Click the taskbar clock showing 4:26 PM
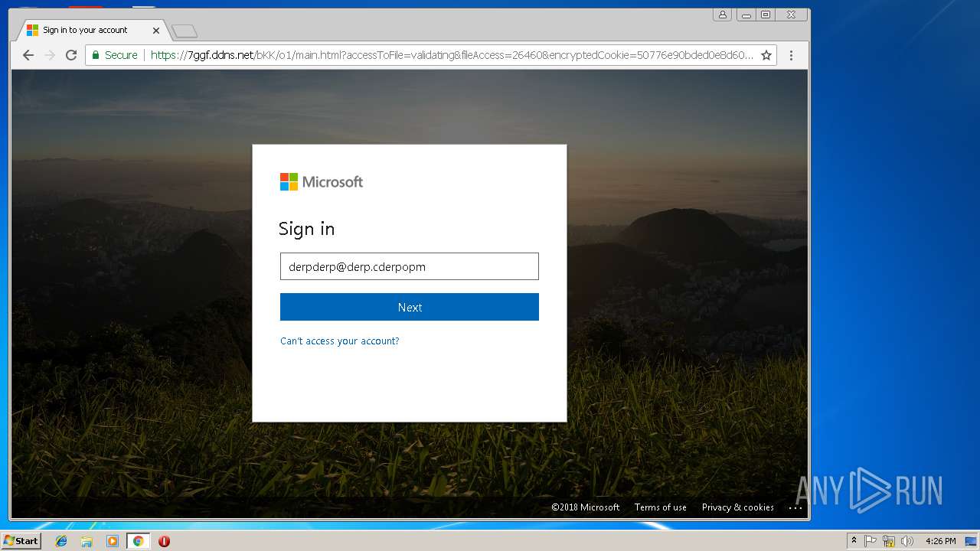Screen dimensions: 980x551 (940, 541)
